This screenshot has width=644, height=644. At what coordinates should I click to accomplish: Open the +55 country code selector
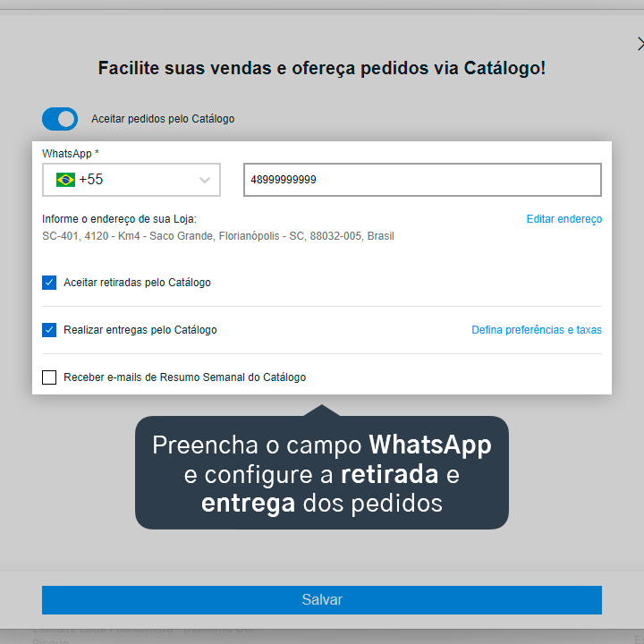click(x=131, y=180)
